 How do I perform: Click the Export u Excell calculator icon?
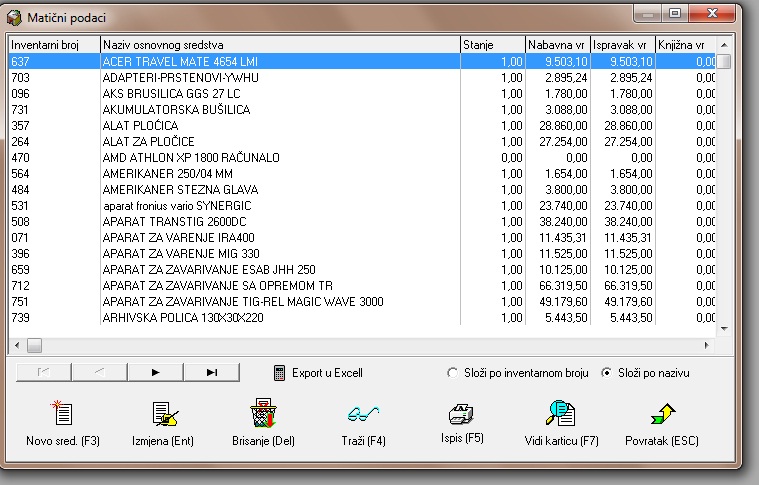tap(279, 373)
